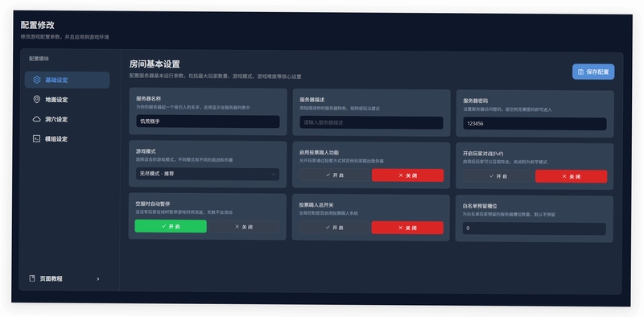
Task: Expand the 页面教程 chevron arrow
Action: pyautogui.click(x=97, y=279)
